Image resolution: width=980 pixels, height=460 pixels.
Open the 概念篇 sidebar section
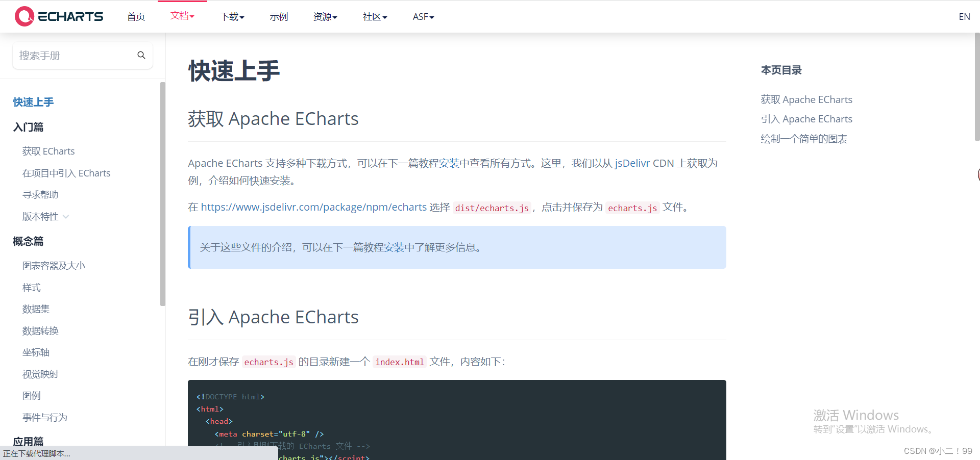pyautogui.click(x=28, y=241)
